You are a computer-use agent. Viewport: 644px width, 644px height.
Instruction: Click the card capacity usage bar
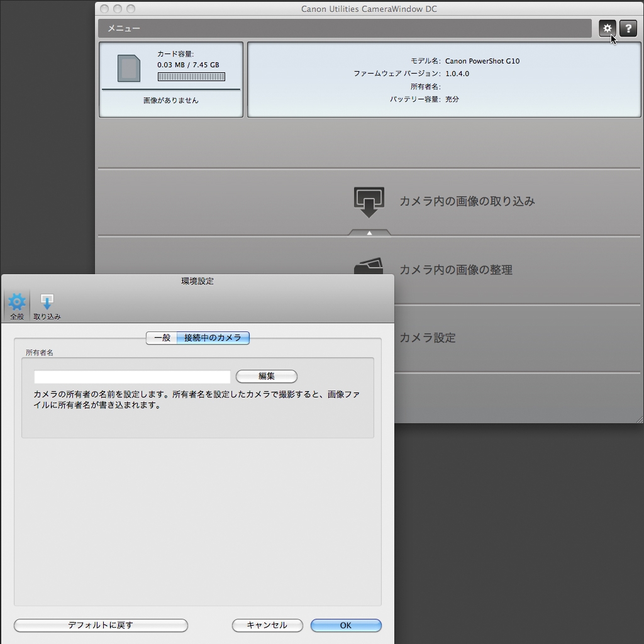[191, 77]
